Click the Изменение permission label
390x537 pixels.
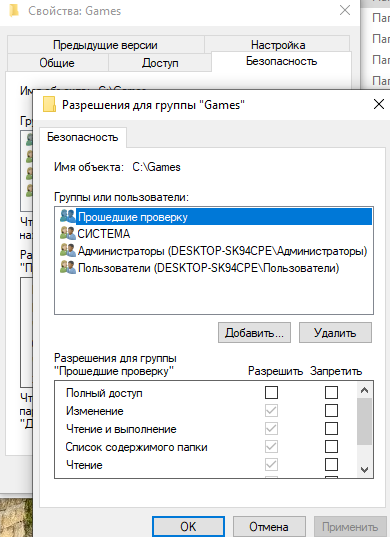click(95, 411)
